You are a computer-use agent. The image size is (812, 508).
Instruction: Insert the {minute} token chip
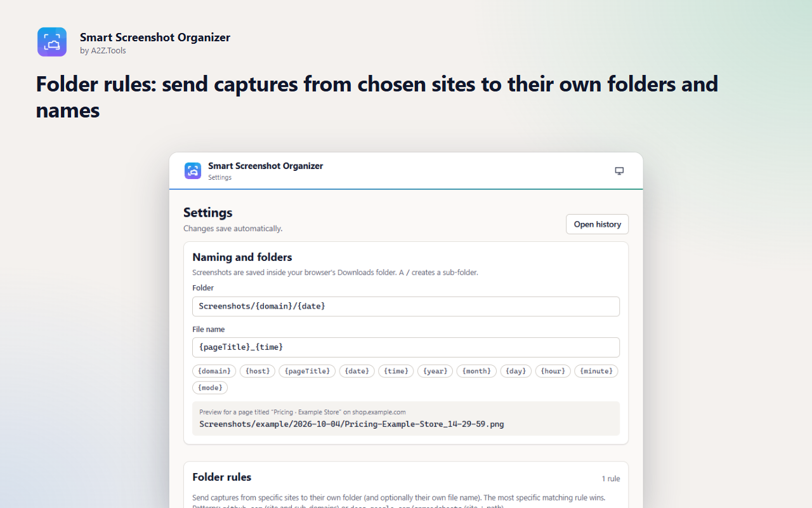coord(596,371)
